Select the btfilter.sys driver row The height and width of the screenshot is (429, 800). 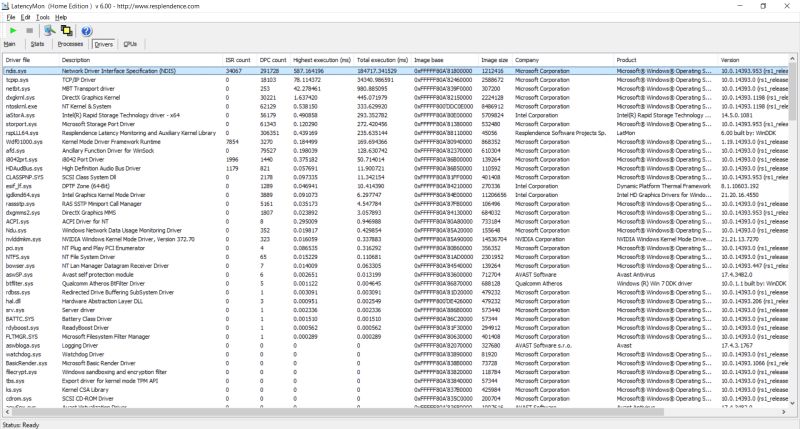(396, 284)
